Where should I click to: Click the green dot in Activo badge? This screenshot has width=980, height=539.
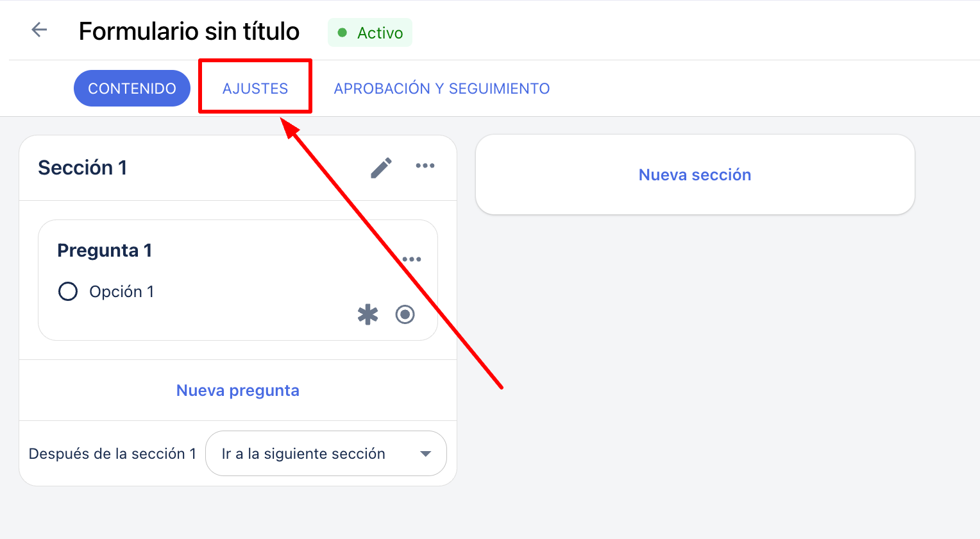342,33
